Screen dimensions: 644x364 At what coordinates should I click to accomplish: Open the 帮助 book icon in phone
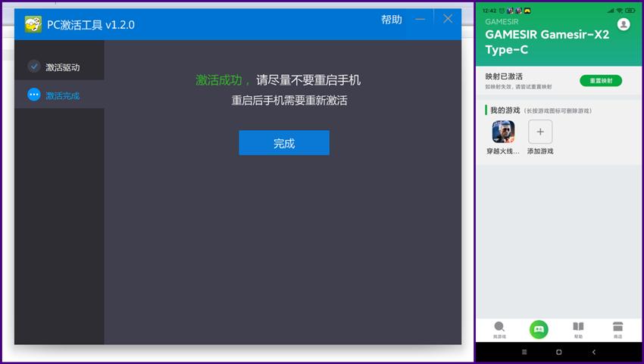578,328
